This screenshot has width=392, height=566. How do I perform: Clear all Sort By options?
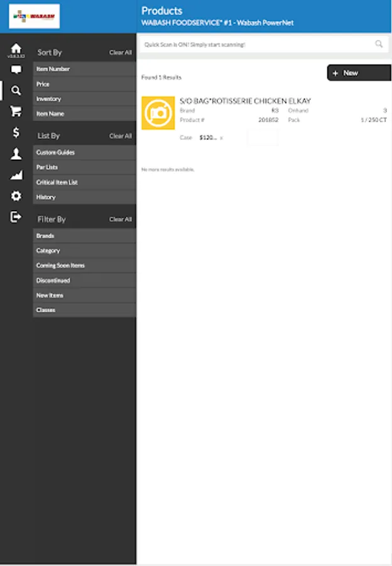click(121, 52)
